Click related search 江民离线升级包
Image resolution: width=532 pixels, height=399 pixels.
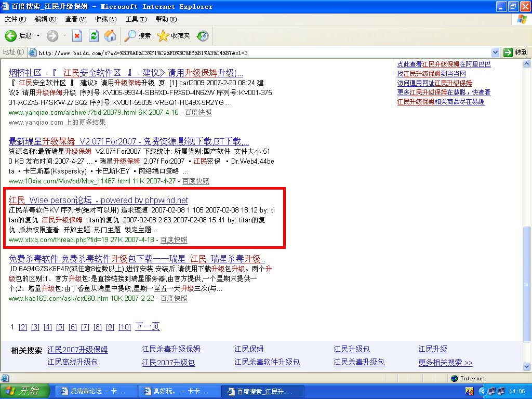73,362
